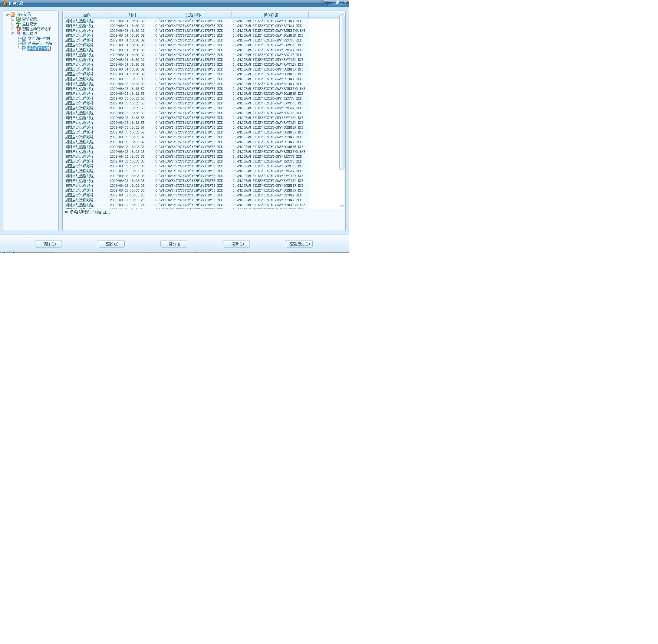The image size is (658, 644).
Task: Click the orange 历史记录 root folder icon
Action: click(12, 15)
